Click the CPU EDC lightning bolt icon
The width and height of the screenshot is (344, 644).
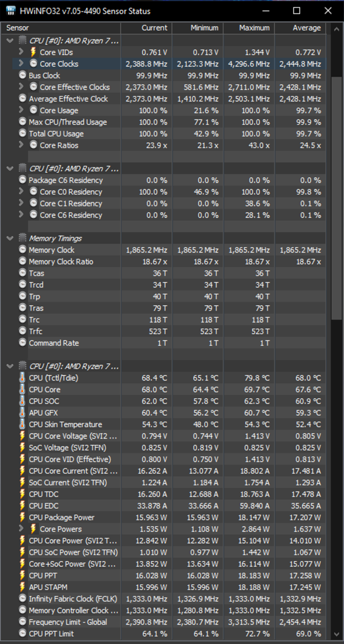23,506
